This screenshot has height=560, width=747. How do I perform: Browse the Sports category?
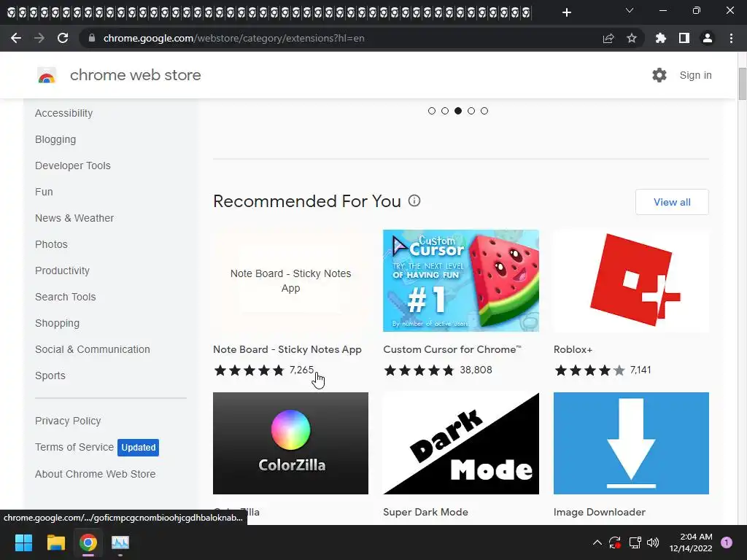coord(50,376)
